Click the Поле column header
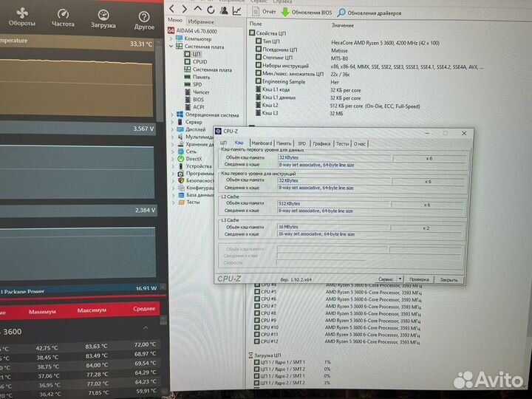532x399 pixels. (x=256, y=24)
